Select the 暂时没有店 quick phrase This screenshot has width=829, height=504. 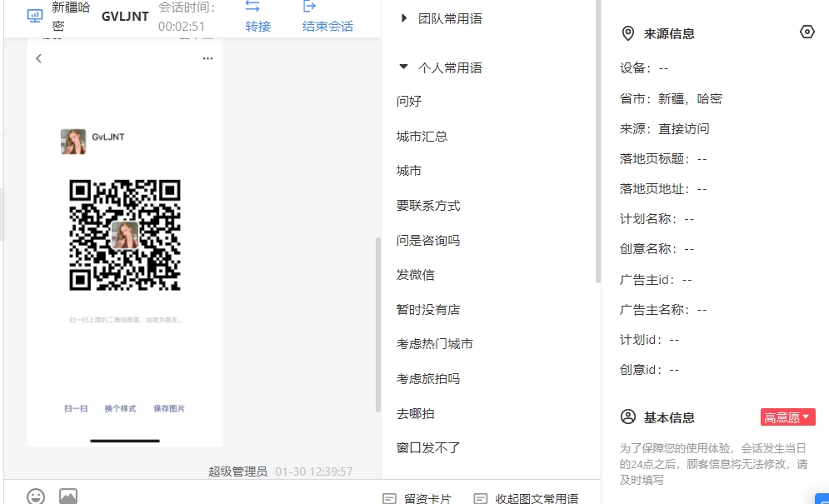tap(428, 310)
